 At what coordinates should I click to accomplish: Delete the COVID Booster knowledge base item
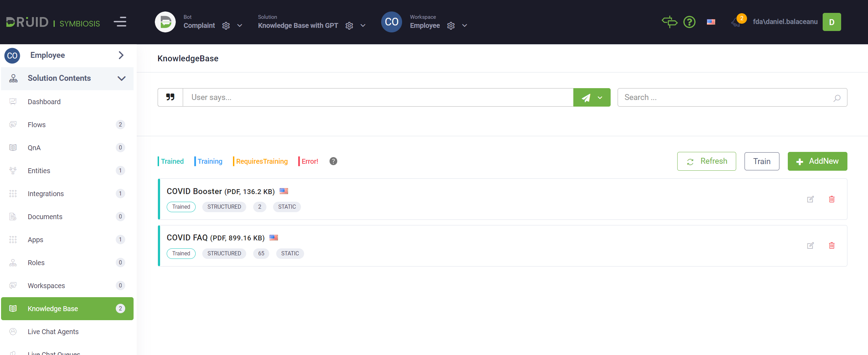coord(832,199)
